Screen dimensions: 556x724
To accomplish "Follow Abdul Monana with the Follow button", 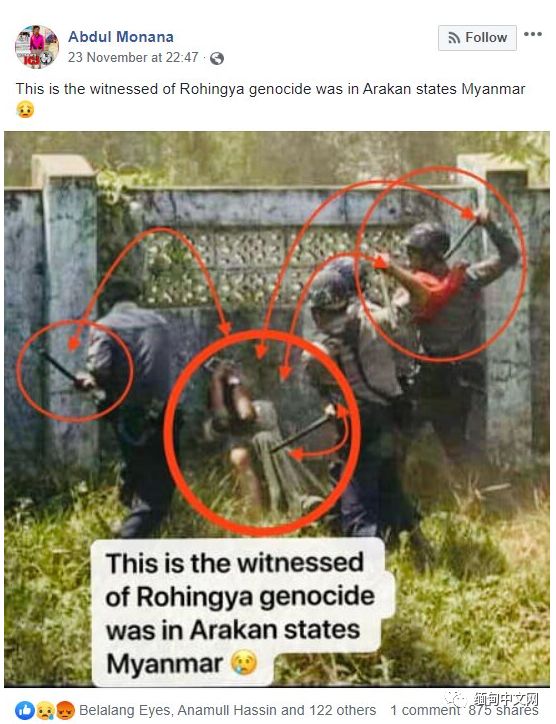I will [x=477, y=37].
